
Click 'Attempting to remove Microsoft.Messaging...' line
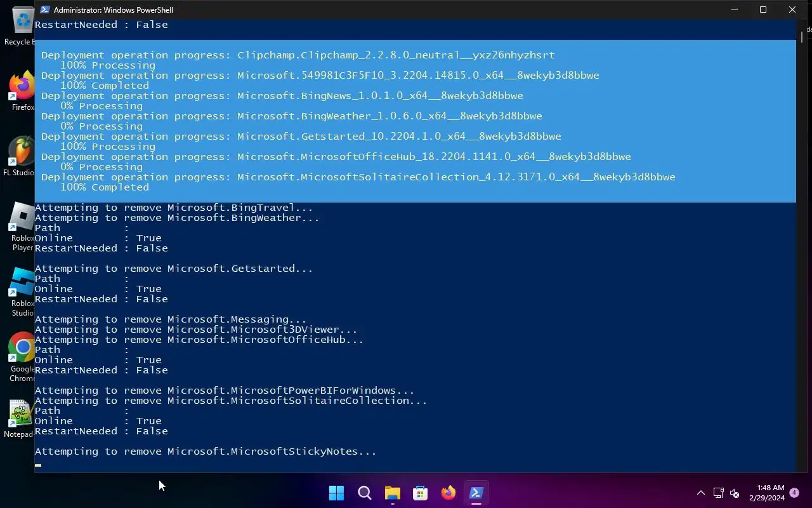tap(171, 319)
